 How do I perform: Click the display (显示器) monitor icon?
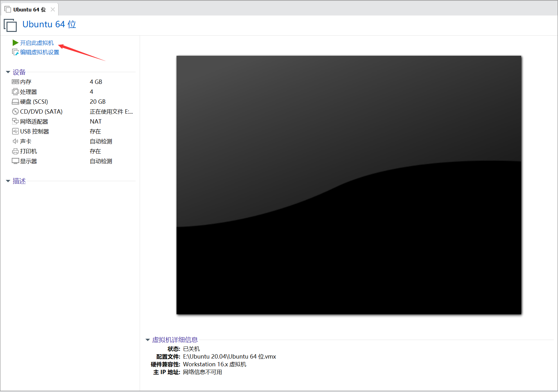coord(15,161)
